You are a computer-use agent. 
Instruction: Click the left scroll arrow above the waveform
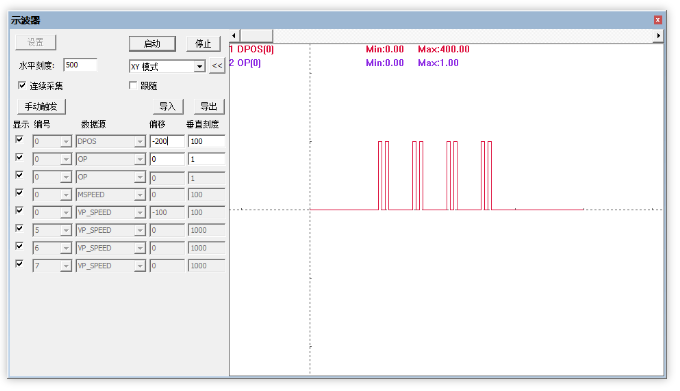(234, 36)
